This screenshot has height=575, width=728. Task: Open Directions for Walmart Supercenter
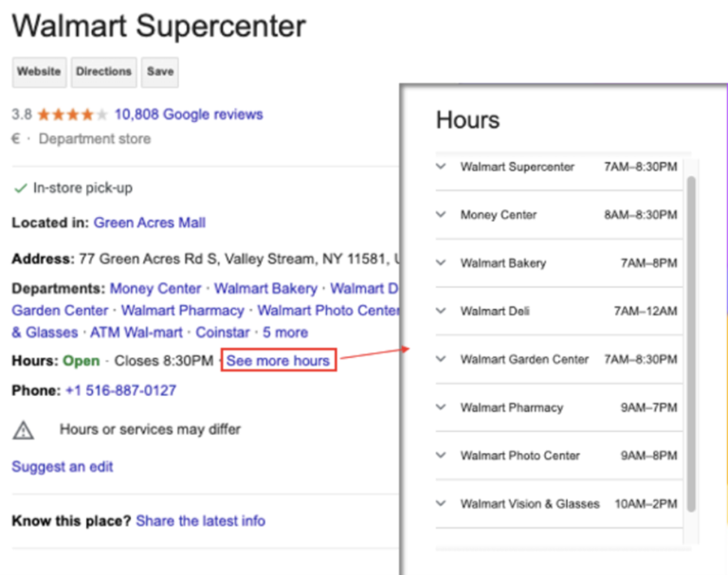103,72
